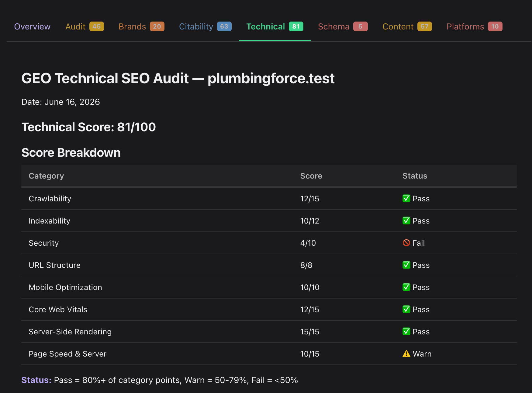This screenshot has height=393, width=532.
Task: Open the Brands tab
Action: click(141, 27)
